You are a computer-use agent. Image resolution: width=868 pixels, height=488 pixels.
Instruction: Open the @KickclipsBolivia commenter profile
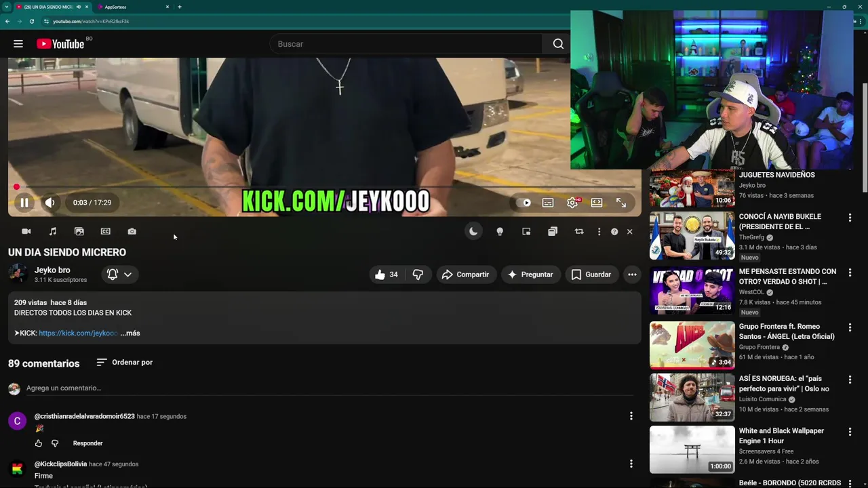pos(60,464)
